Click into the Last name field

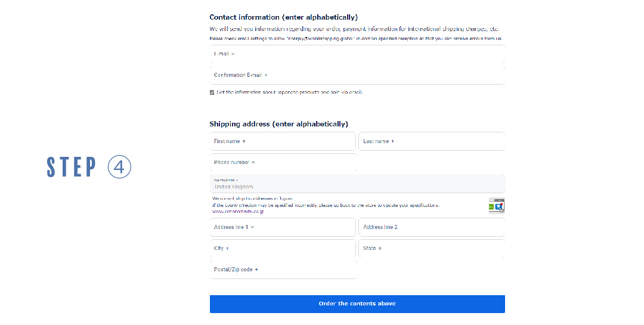[431, 141]
